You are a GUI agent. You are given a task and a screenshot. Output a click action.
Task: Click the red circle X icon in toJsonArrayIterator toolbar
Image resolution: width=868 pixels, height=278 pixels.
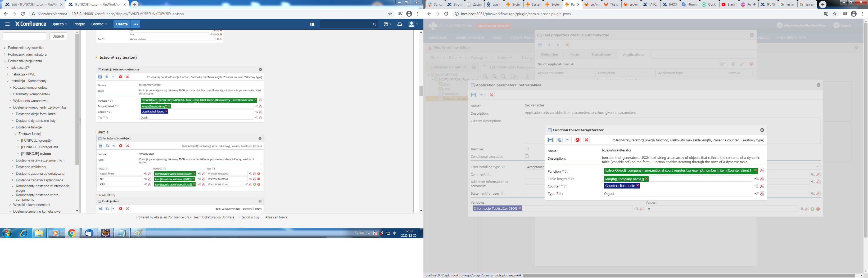pos(577,140)
